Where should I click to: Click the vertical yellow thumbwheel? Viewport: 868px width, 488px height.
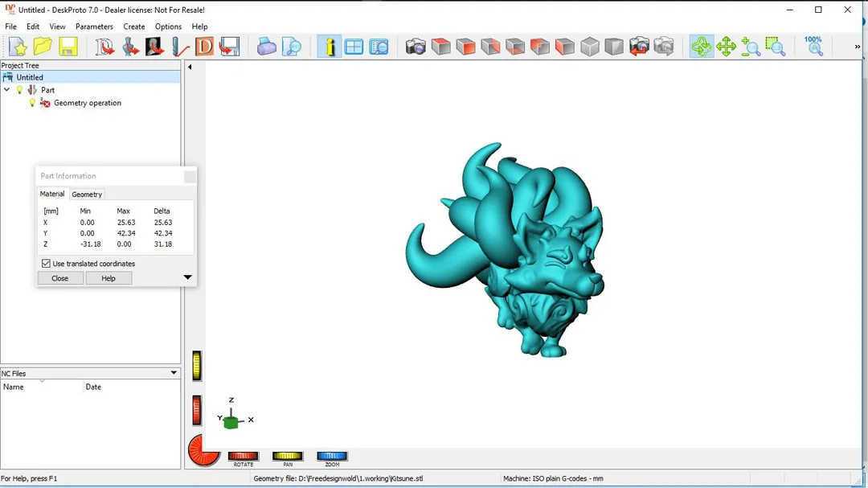pos(197,366)
